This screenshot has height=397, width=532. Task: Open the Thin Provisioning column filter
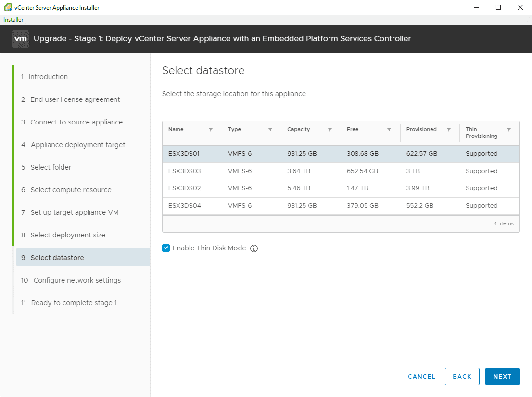point(509,130)
